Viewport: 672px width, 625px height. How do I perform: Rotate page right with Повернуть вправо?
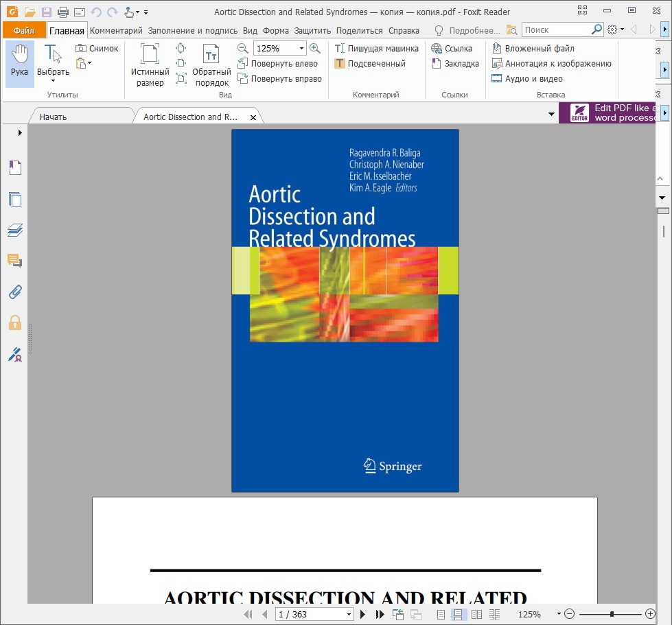[279, 78]
